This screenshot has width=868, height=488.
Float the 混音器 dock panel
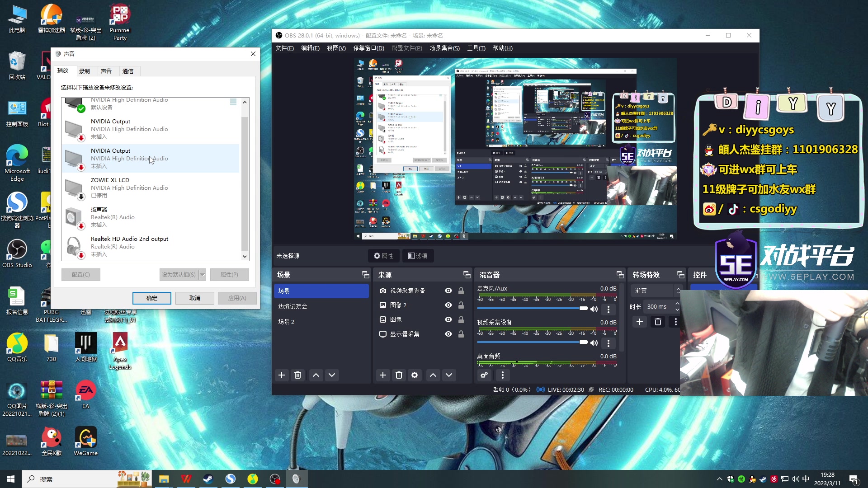pyautogui.click(x=620, y=275)
